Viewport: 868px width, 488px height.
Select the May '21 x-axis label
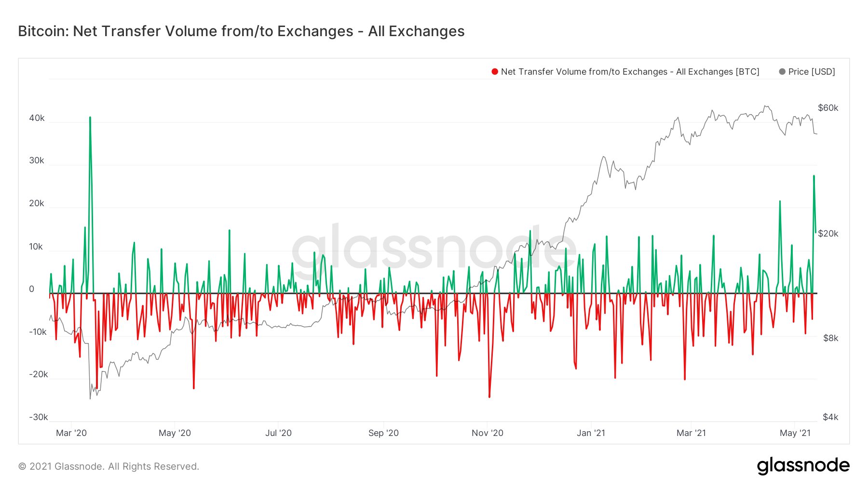click(795, 433)
